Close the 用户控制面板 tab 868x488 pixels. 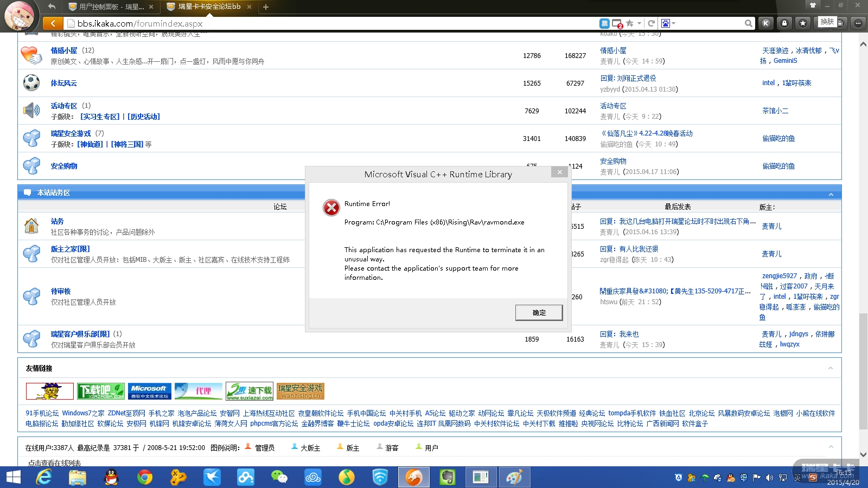coord(151,7)
